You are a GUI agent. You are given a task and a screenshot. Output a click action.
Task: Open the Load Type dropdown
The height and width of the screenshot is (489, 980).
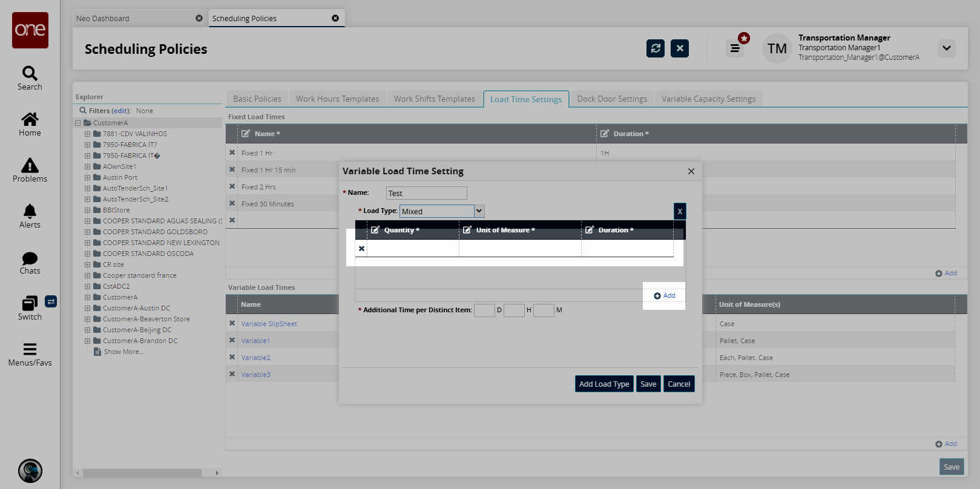(x=479, y=211)
